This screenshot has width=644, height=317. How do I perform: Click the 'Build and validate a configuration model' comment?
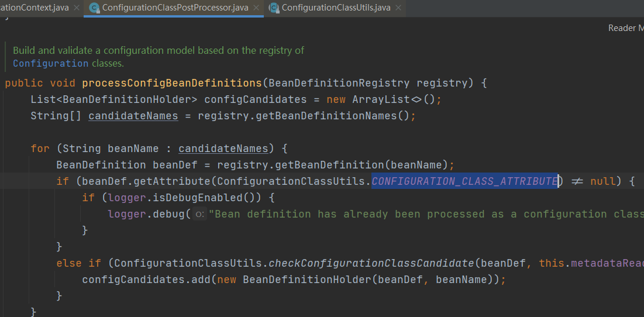click(159, 50)
